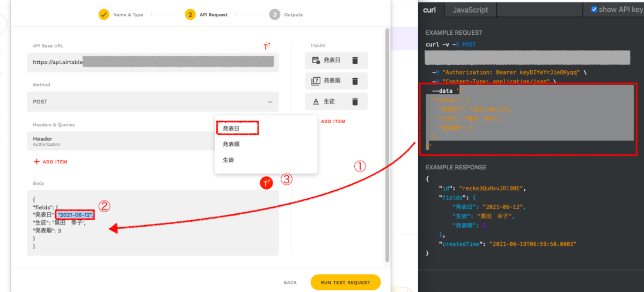This screenshot has width=644, height=292.
Task: Switch to the curl tab
Action: coord(429,10)
